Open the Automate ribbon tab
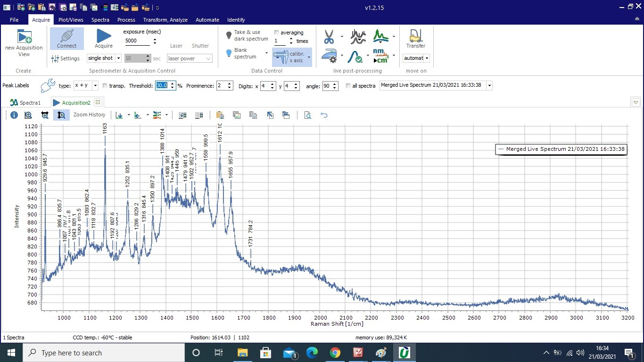 (x=207, y=20)
